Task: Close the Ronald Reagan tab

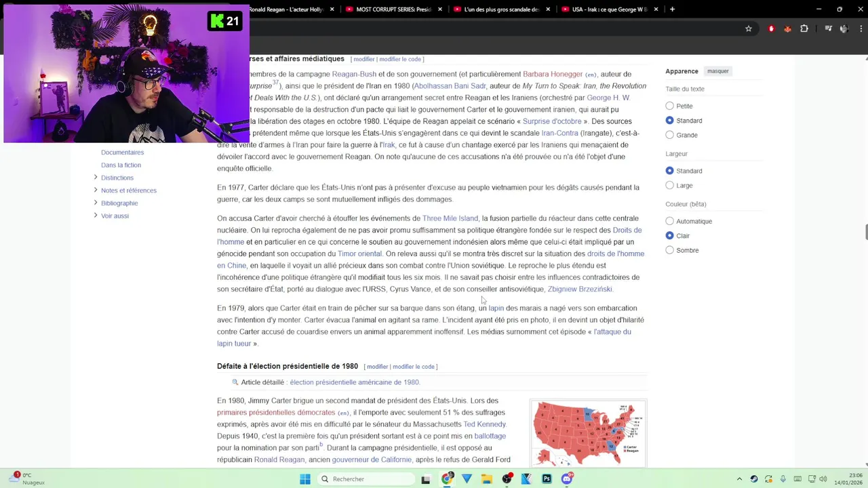Action: click(333, 9)
